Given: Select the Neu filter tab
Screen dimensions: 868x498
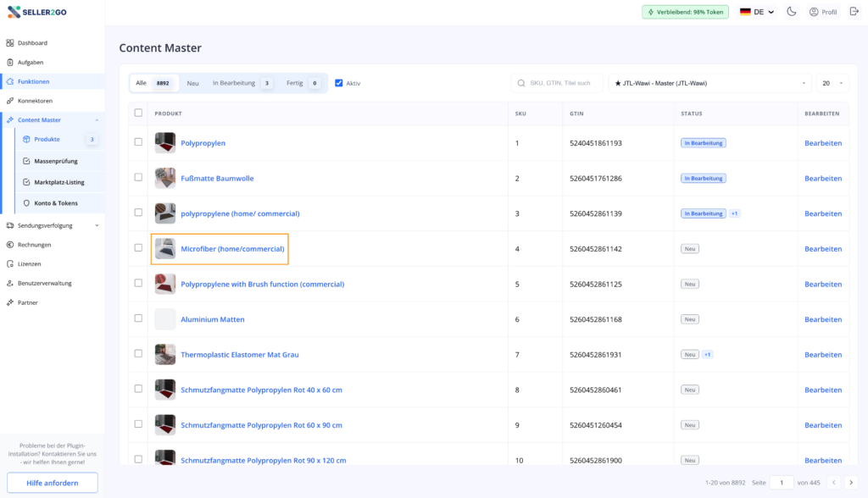Looking at the screenshot, I should [192, 83].
